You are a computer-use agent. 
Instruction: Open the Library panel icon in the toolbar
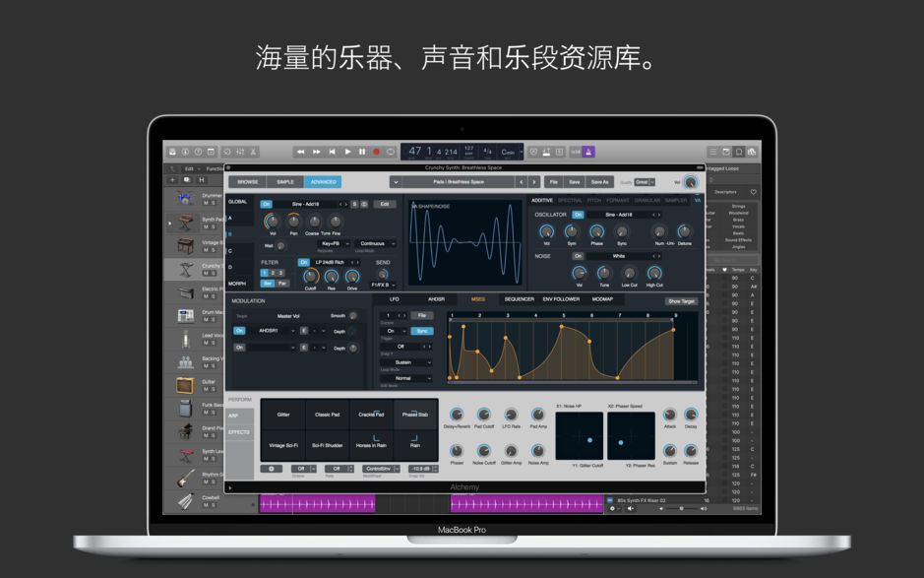pos(172,153)
